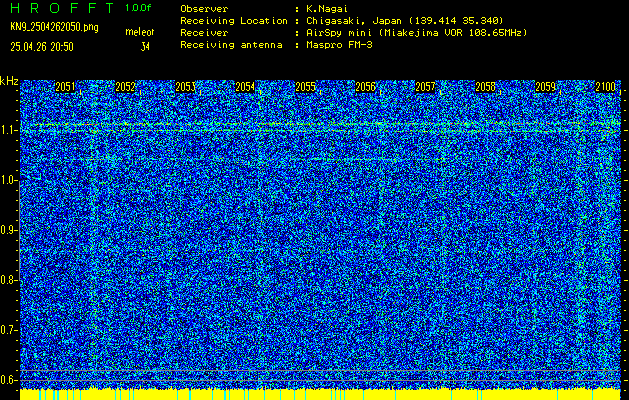Click the 0.6 frequency axis label
The height and width of the screenshot is (400, 629).
(x=7, y=380)
